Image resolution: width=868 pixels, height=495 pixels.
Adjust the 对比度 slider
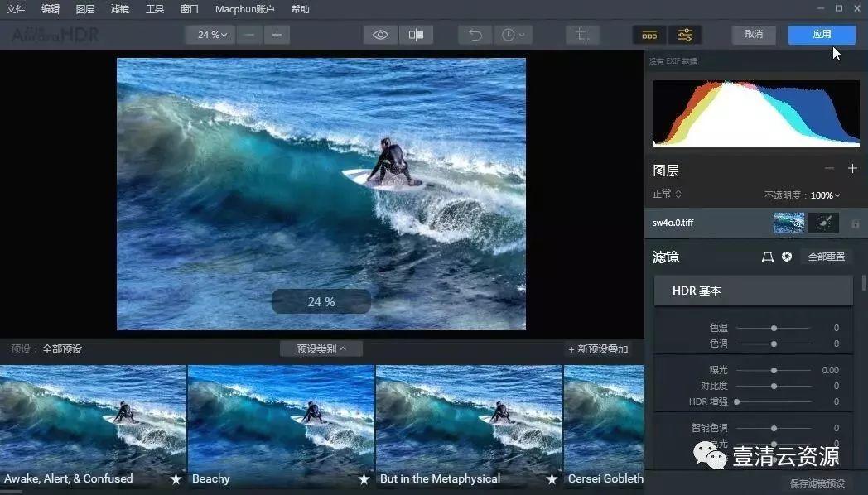point(774,386)
